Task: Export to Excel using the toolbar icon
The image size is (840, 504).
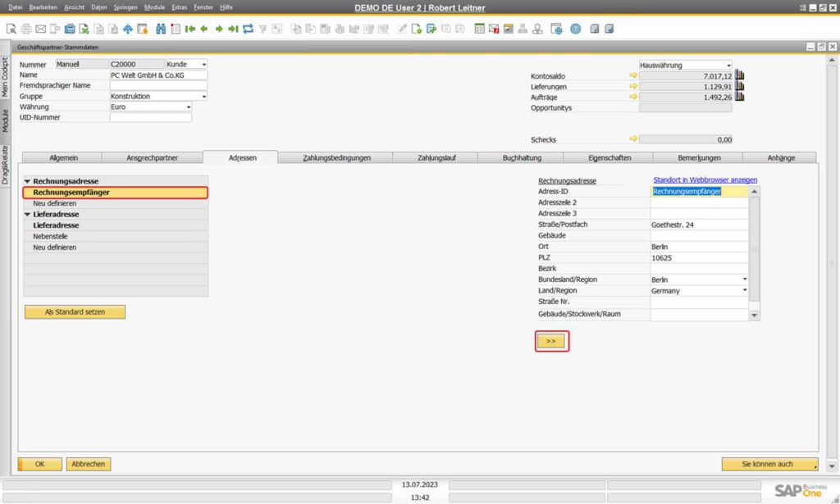Action: 84,29
